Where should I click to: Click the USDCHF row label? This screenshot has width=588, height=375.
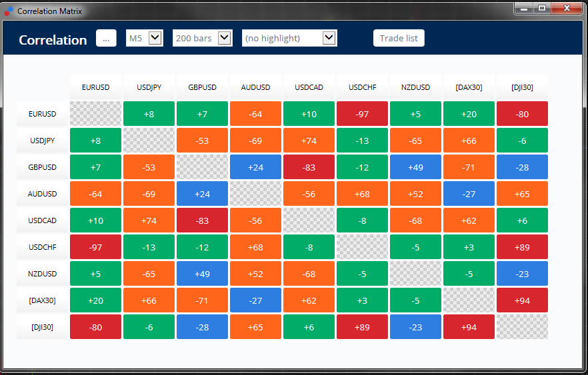pyautogui.click(x=42, y=247)
